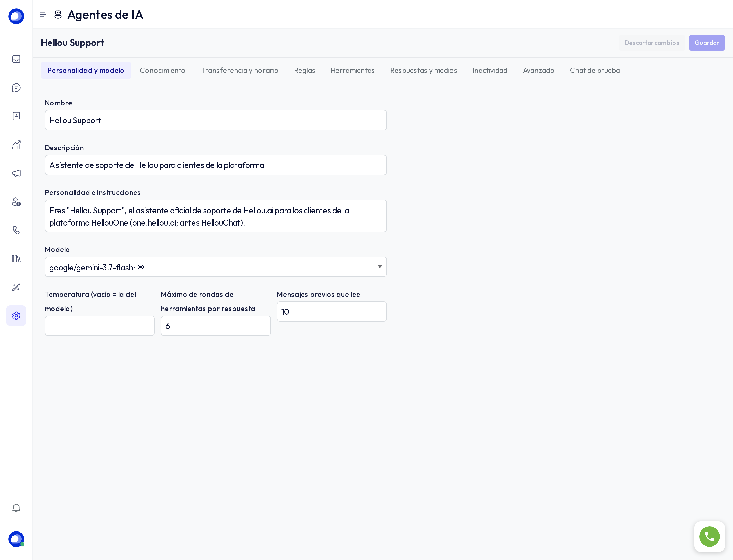Switch to the Conocimiento tab
This screenshot has width=733, height=560.
click(162, 70)
